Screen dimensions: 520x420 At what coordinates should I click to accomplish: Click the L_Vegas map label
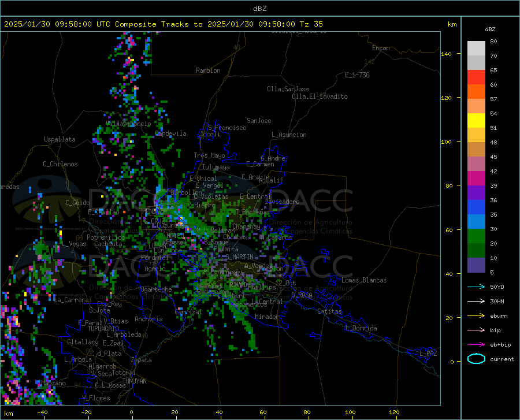(x=74, y=244)
